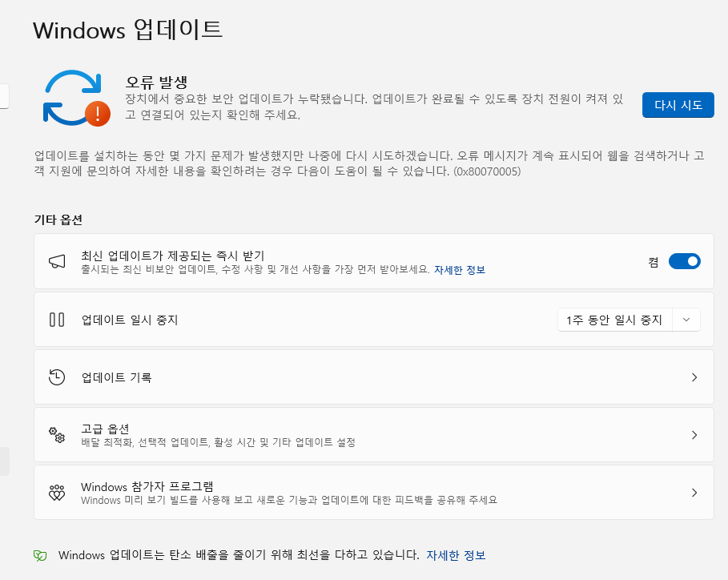Click the Windows 참가자 프로그램 hearts icon
The height and width of the screenshot is (580, 728).
(x=57, y=493)
